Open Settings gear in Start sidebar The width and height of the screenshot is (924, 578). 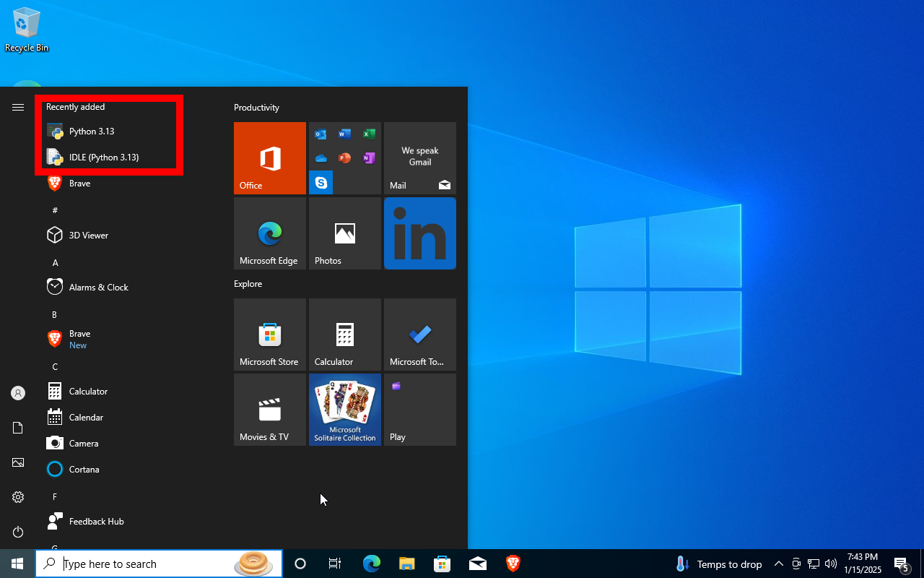(18, 497)
